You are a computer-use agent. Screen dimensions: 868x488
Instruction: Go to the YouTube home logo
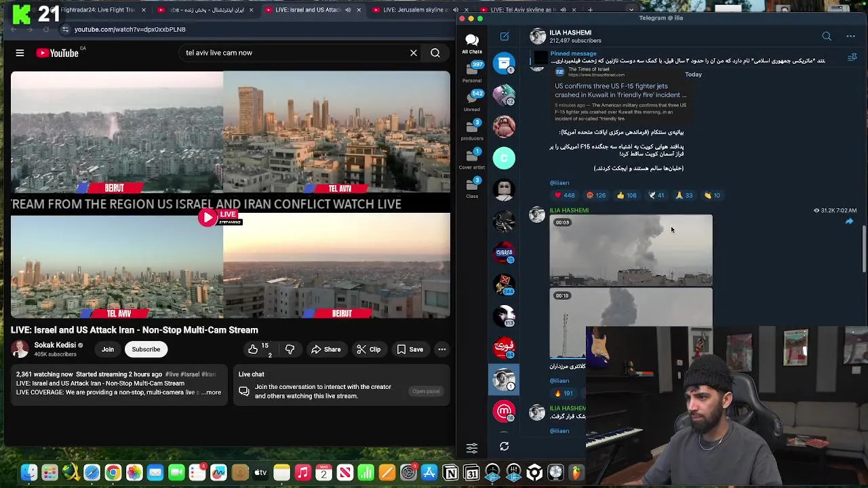point(58,53)
